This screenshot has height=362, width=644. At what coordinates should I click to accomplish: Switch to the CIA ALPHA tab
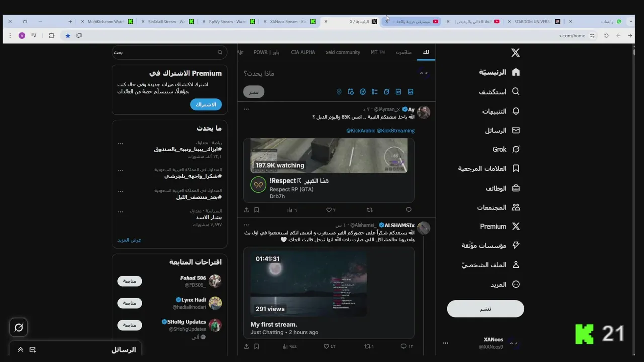pos(303,52)
